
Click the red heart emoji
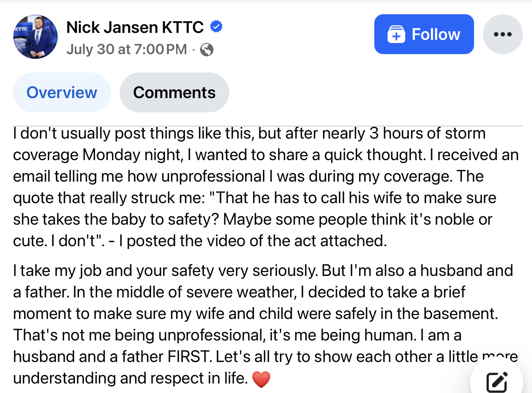pos(261,379)
